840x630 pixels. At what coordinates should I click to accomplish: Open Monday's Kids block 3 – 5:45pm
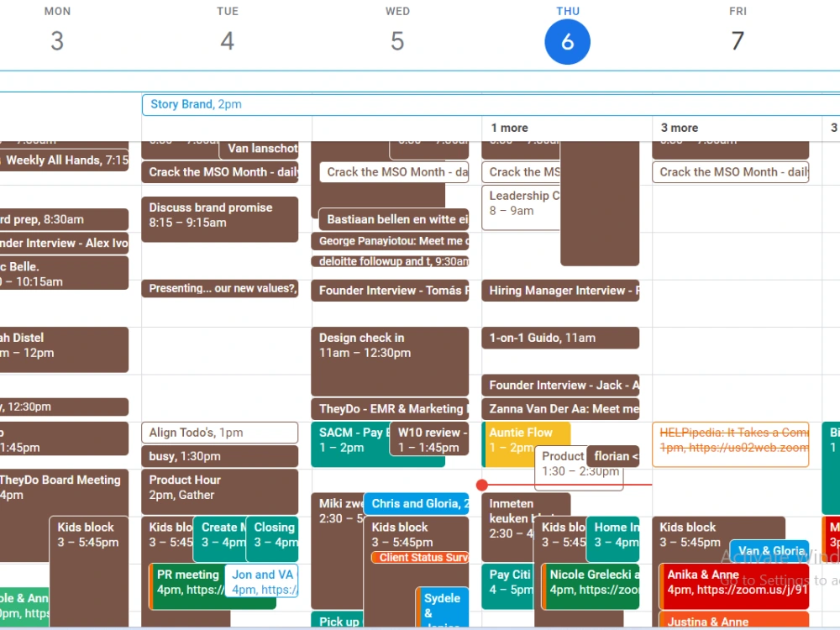click(88, 571)
